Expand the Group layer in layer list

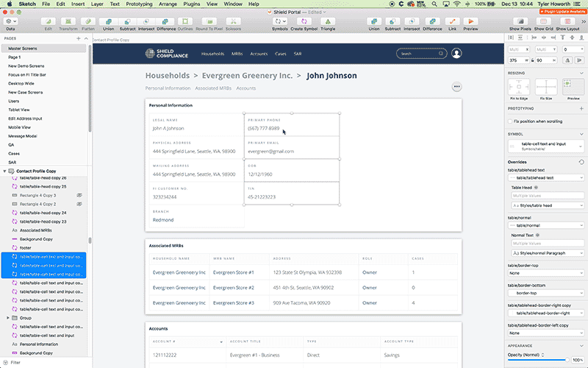click(8, 318)
